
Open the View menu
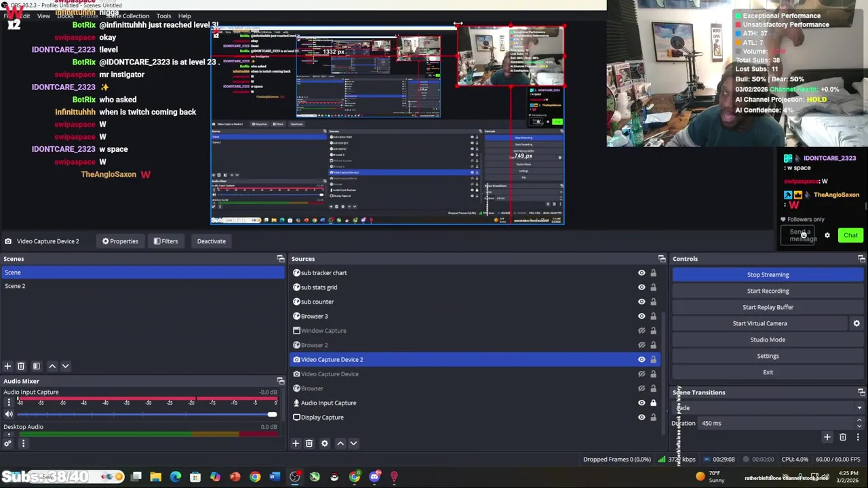pyautogui.click(x=43, y=16)
